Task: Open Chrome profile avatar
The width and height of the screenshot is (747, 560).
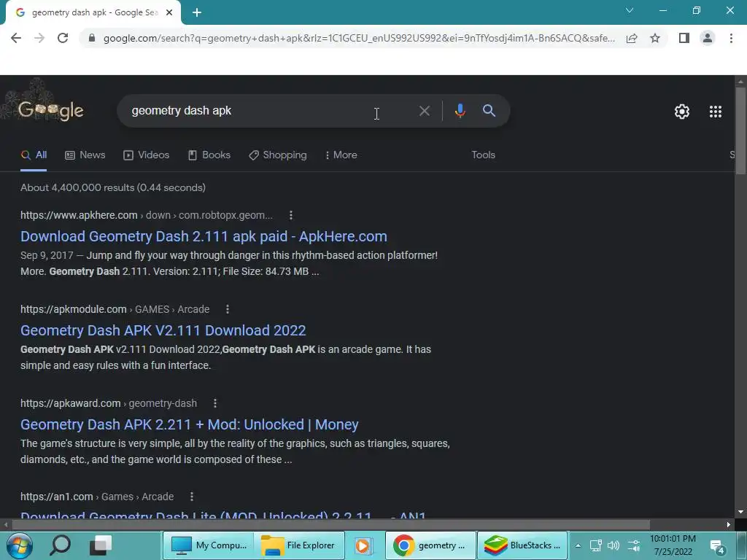Action: pyautogui.click(x=708, y=38)
